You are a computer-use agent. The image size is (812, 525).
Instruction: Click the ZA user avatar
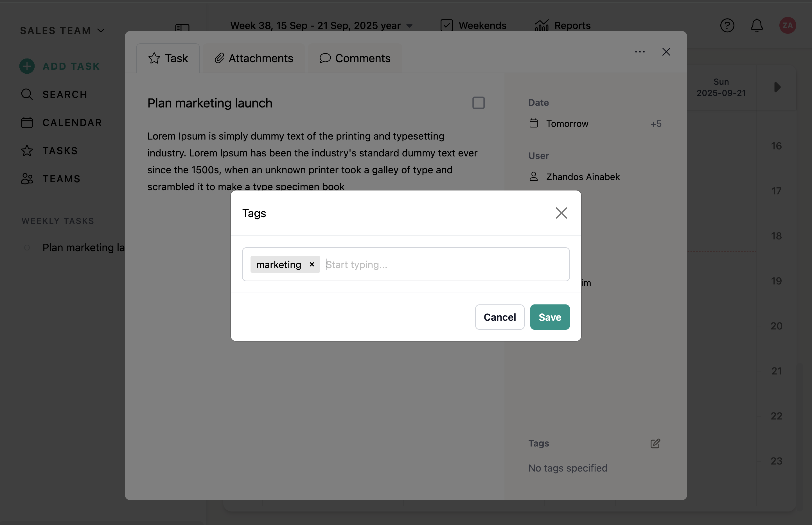[787, 26]
